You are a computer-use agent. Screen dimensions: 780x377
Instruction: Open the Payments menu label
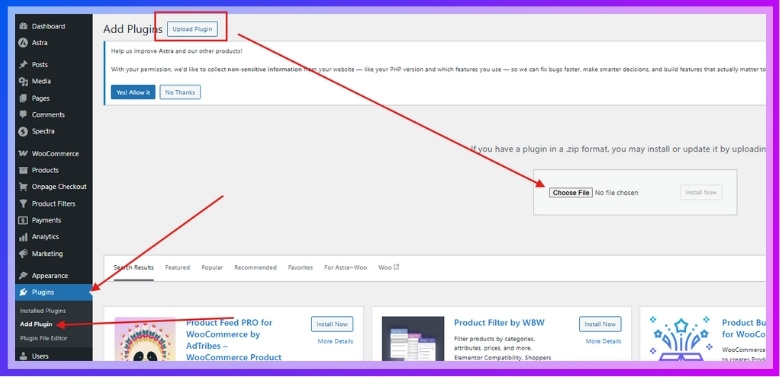coord(46,220)
